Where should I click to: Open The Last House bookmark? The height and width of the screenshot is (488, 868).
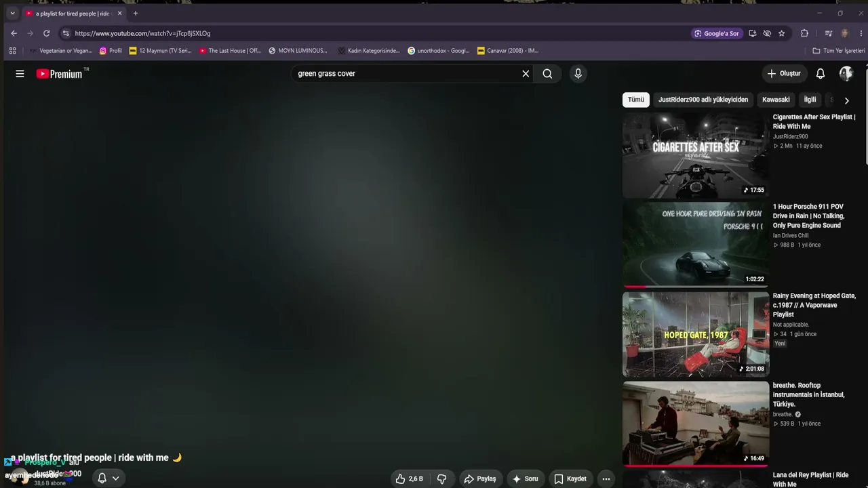230,51
